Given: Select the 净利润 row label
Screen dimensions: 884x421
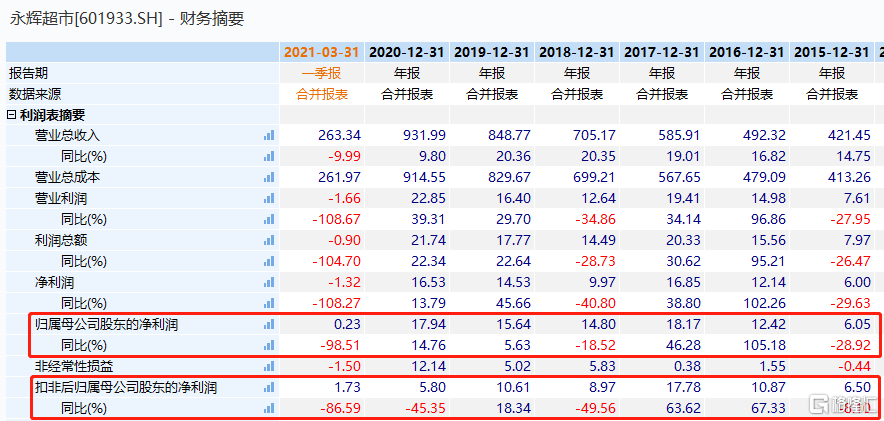Looking at the screenshot, I should 54,282.
